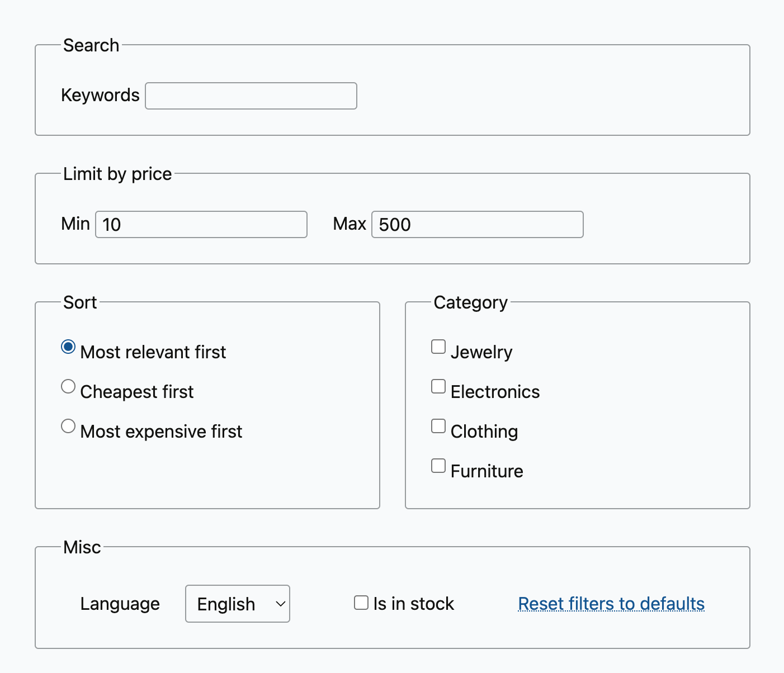The height and width of the screenshot is (673, 784).
Task: Click the Limit by price heading
Action: tap(117, 174)
